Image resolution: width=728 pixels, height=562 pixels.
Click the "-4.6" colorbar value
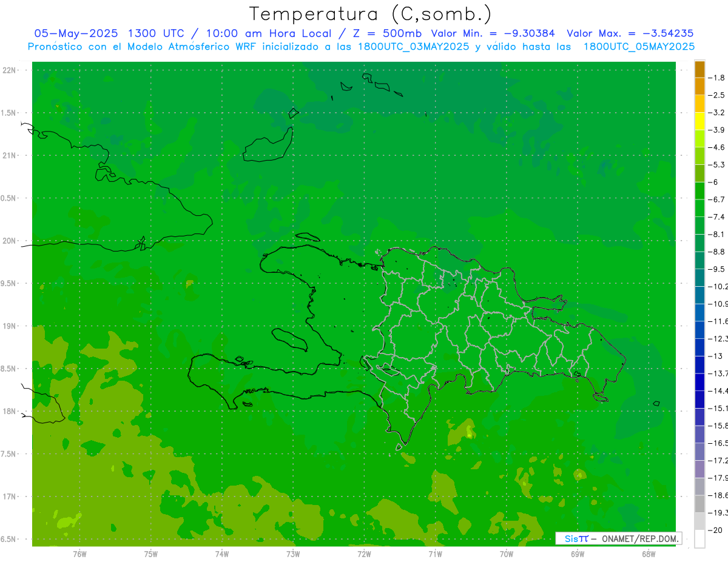717,147
